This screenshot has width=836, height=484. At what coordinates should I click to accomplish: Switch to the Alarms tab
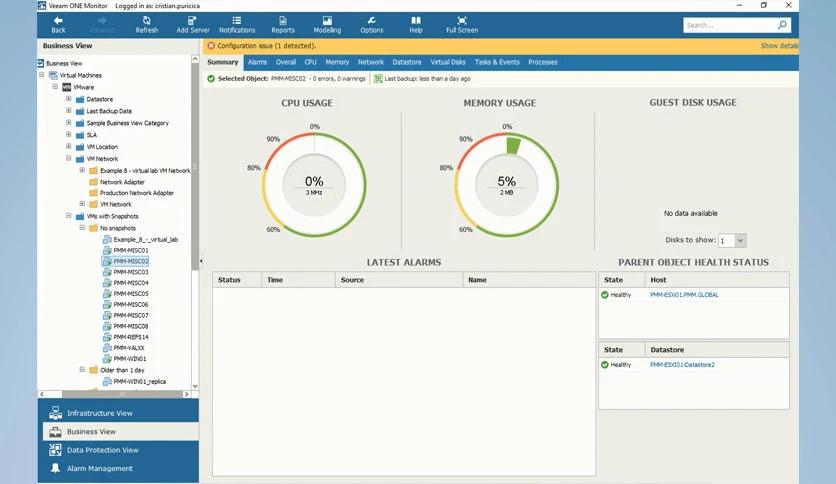point(257,62)
